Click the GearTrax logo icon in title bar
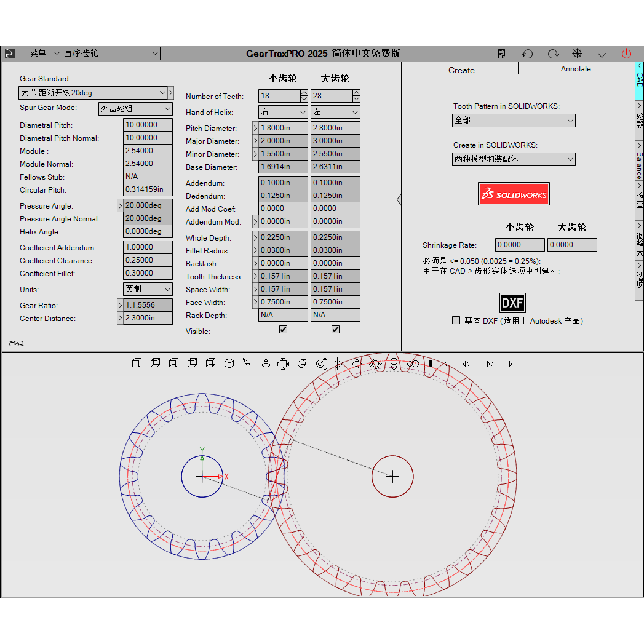Image resolution: width=644 pixels, height=644 pixels. click(9, 54)
